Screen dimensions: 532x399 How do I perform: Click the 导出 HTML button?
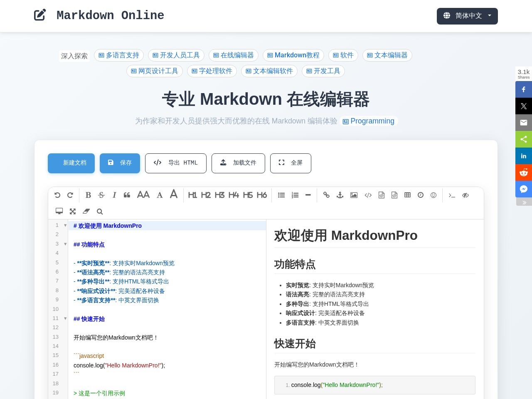[x=176, y=163]
